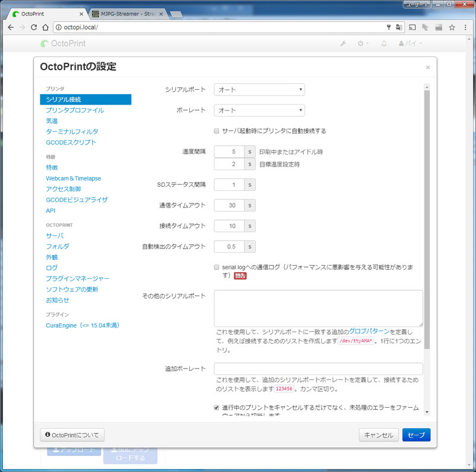Image resolution: width=476 pixels, height=472 pixels.
Task: Click the 自動検出のタイムアウト field
Action: [229, 247]
